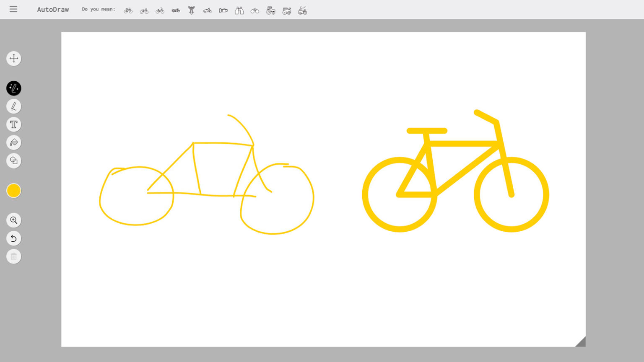The height and width of the screenshot is (362, 644).
Task: Choose the side-view motorcycle suggestion
Action: pos(176,10)
